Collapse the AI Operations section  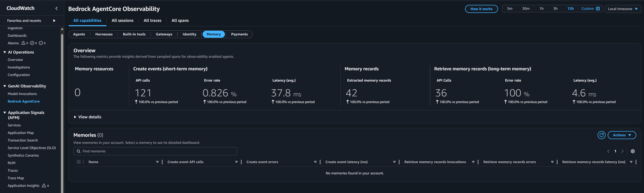[5, 52]
